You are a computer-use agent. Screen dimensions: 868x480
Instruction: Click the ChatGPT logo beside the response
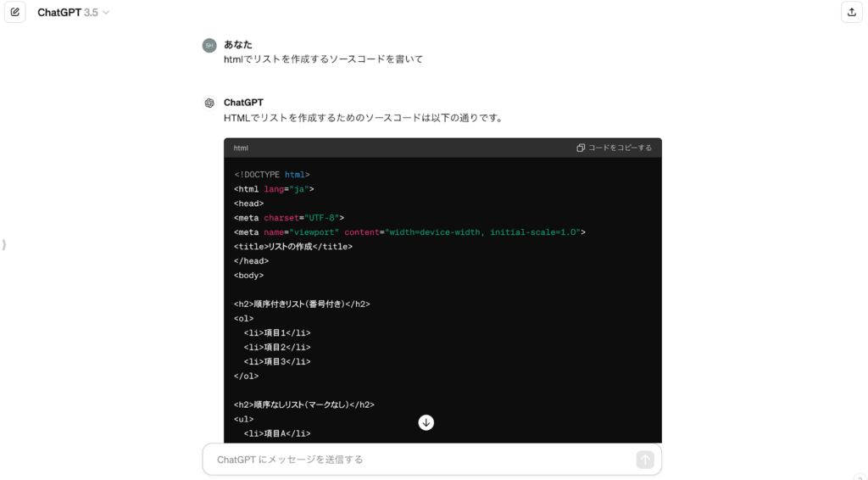point(209,103)
